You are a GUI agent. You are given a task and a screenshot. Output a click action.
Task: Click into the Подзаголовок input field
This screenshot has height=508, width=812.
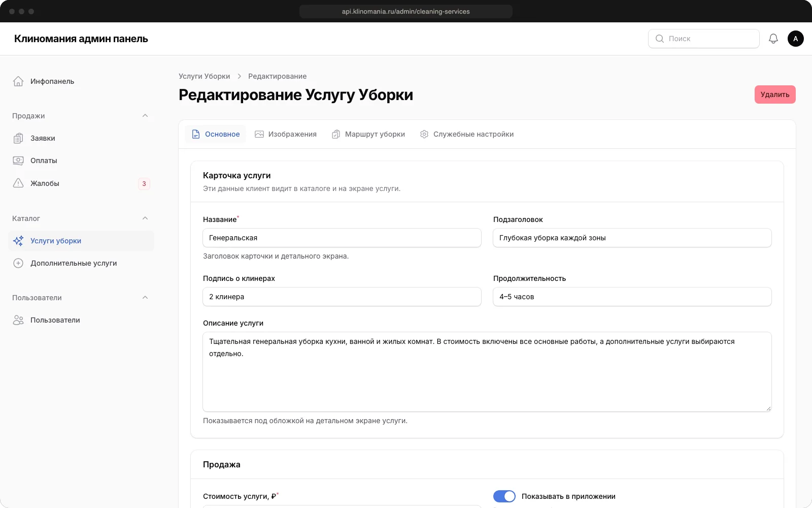[632, 238]
